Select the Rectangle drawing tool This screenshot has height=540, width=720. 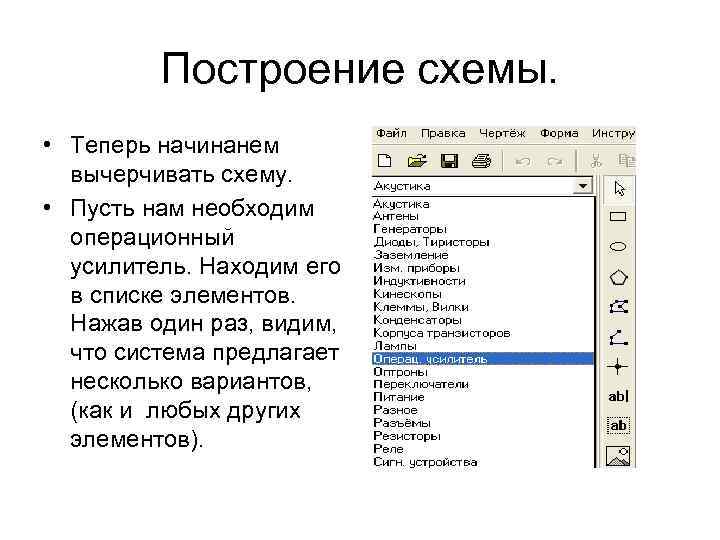pyautogui.click(x=618, y=217)
